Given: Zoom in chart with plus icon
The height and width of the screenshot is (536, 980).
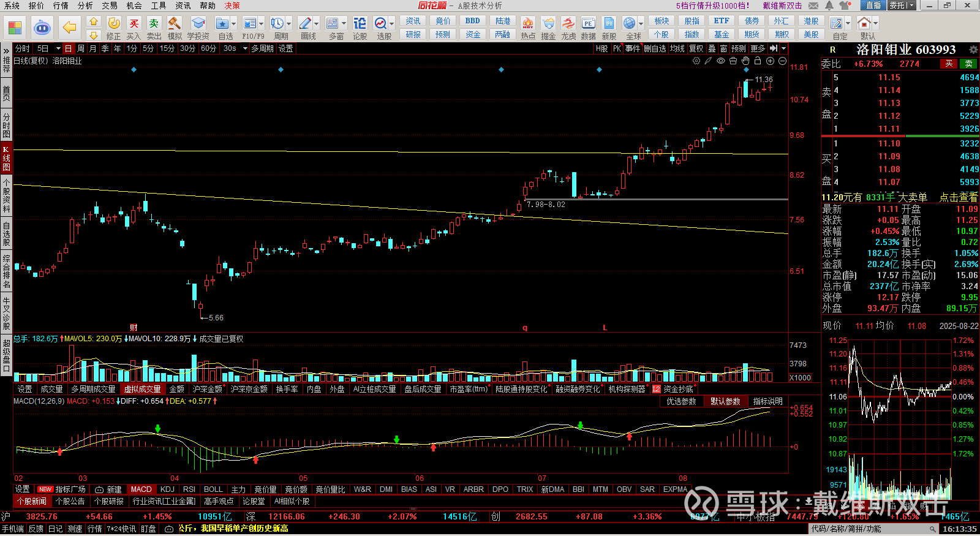Looking at the screenshot, I should [x=770, y=61].
